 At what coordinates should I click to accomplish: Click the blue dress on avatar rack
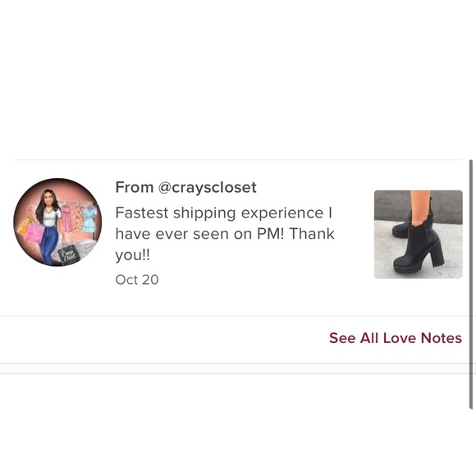coord(89,218)
